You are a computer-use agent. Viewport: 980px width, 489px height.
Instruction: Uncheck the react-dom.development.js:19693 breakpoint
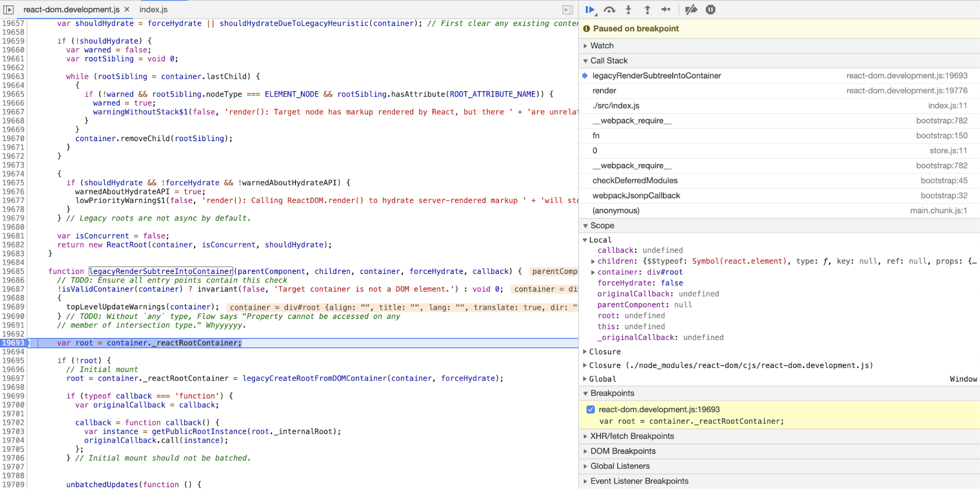tap(590, 409)
